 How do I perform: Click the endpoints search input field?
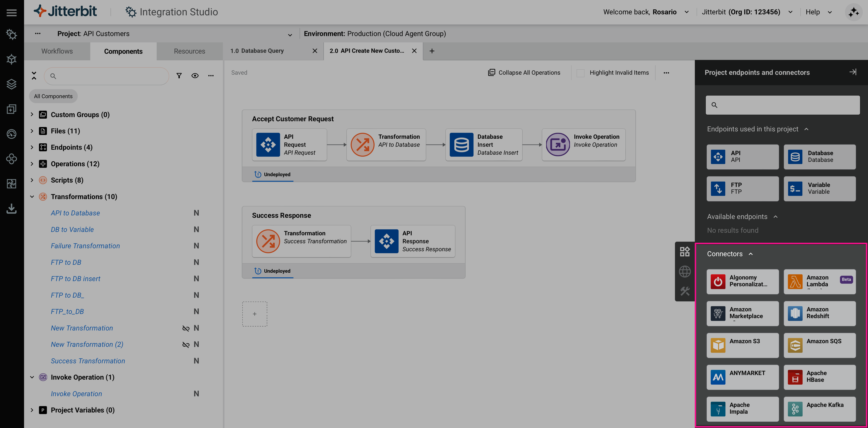point(783,105)
